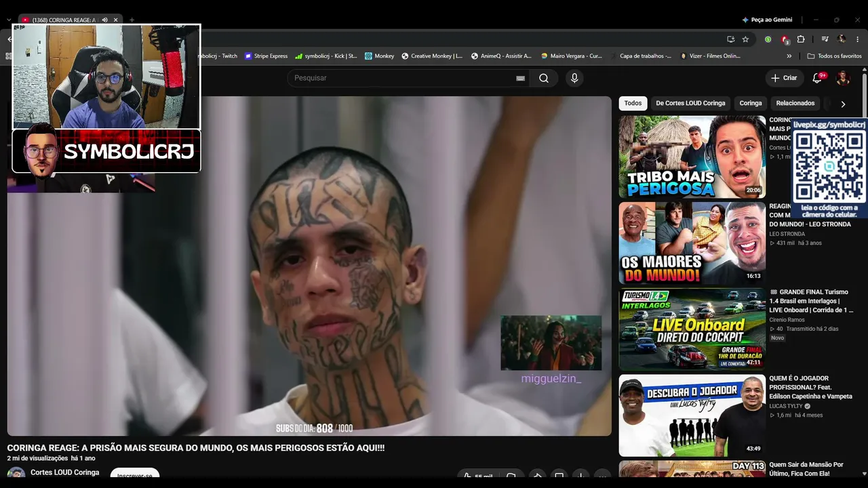Click the install app icon in the address bar
This screenshot has height=488, width=868.
tap(730, 39)
